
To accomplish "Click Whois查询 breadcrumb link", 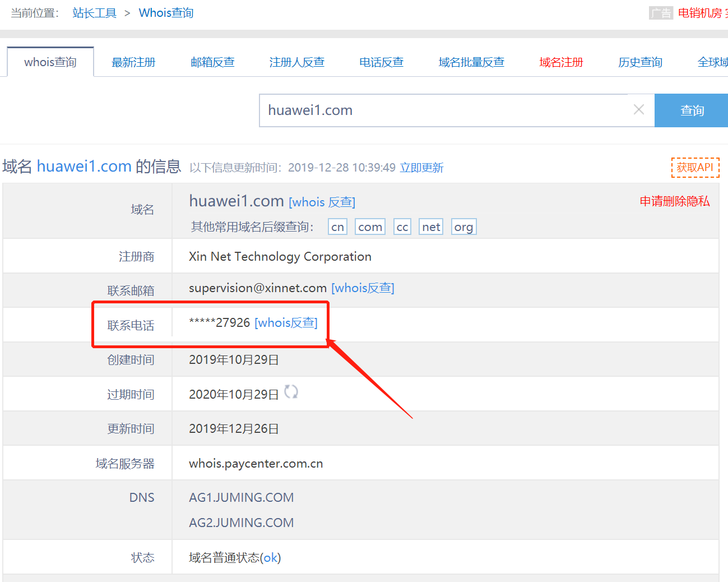I will pyautogui.click(x=166, y=13).
